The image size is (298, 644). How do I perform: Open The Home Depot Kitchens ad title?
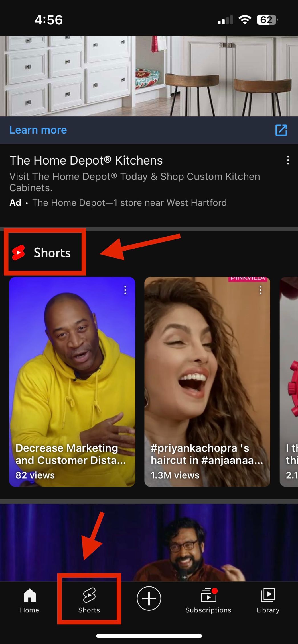[x=86, y=161]
